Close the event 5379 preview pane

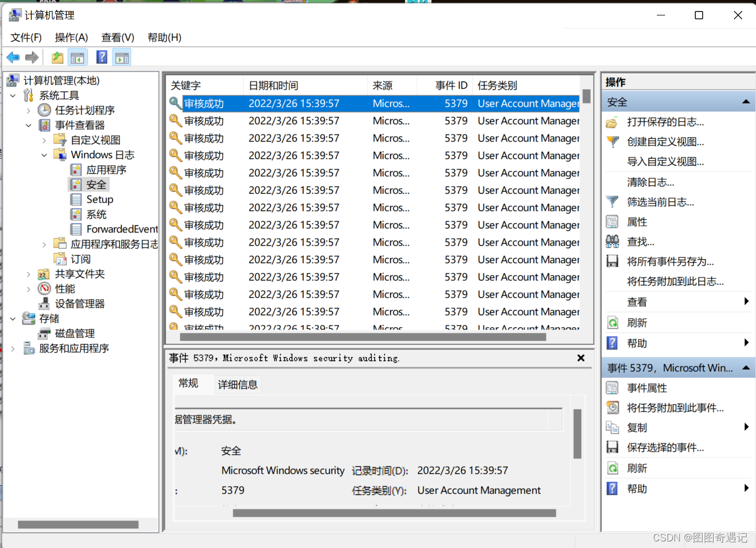tap(581, 358)
